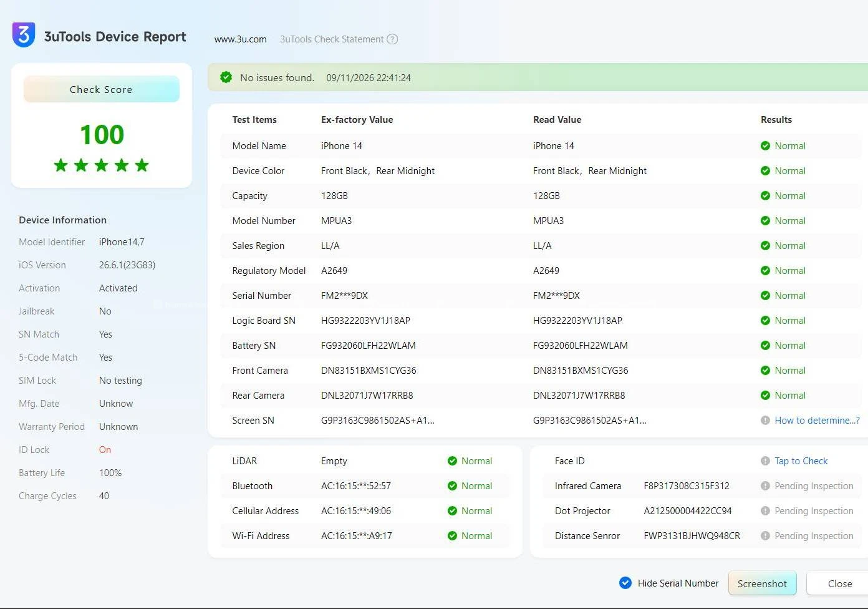The width and height of the screenshot is (868, 609).
Task: Click the green check icon beside No issues found
Action: (226, 77)
